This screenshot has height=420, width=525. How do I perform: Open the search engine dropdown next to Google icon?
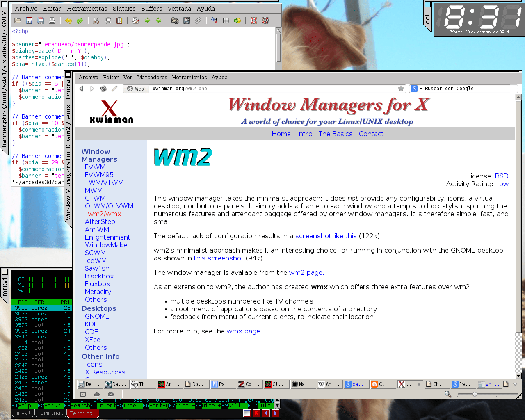420,89
